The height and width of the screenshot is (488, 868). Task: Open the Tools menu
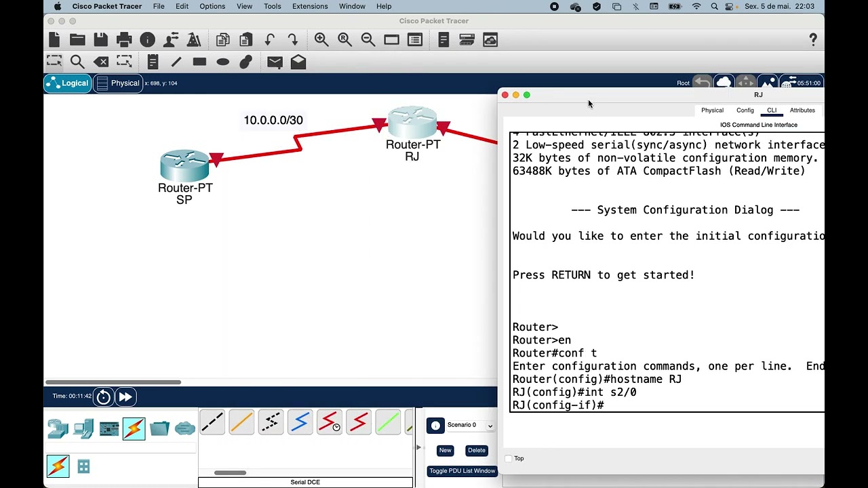pyautogui.click(x=272, y=6)
